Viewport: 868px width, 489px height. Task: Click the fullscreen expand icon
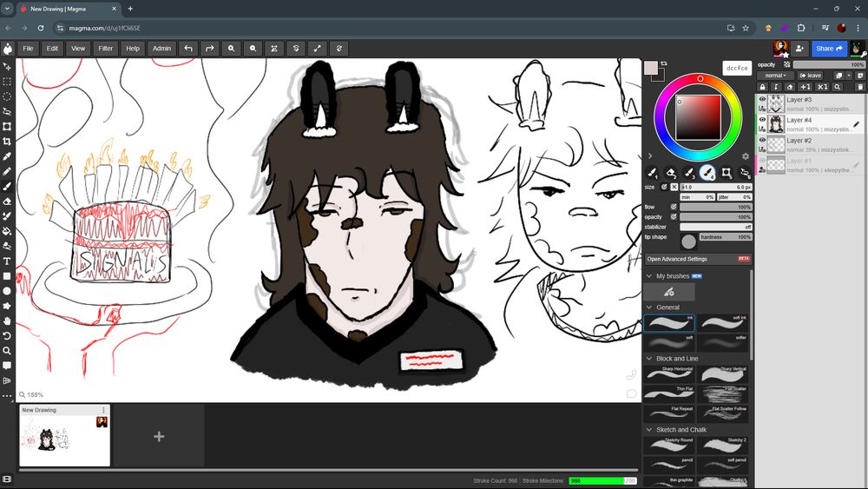pyautogui.click(x=318, y=49)
